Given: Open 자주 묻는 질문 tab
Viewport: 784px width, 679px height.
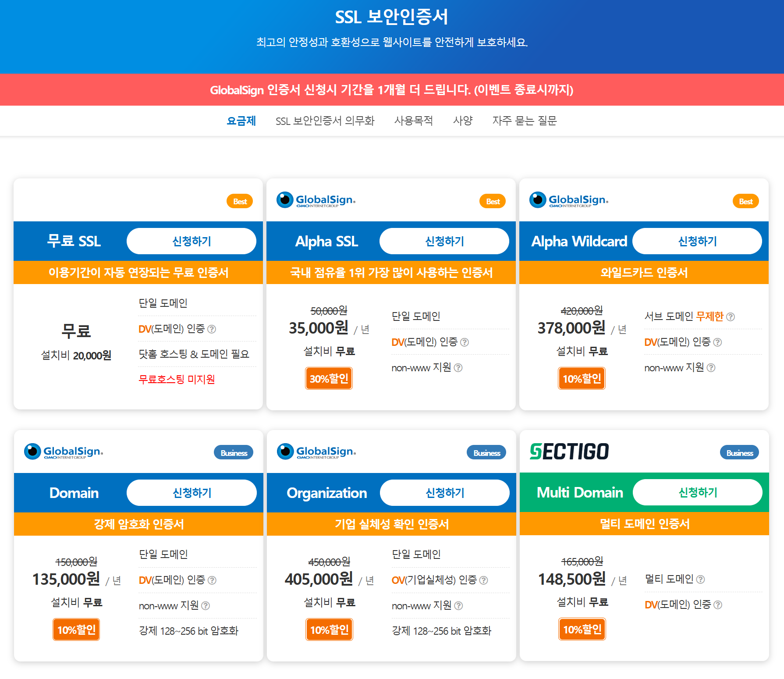Looking at the screenshot, I should 525,121.
